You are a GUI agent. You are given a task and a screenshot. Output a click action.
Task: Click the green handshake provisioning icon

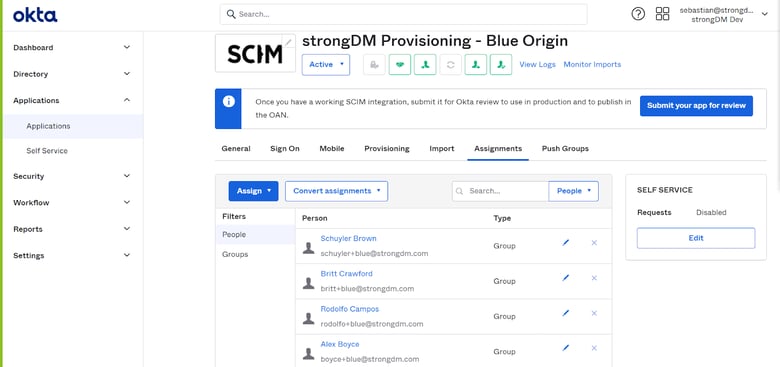[400, 65]
